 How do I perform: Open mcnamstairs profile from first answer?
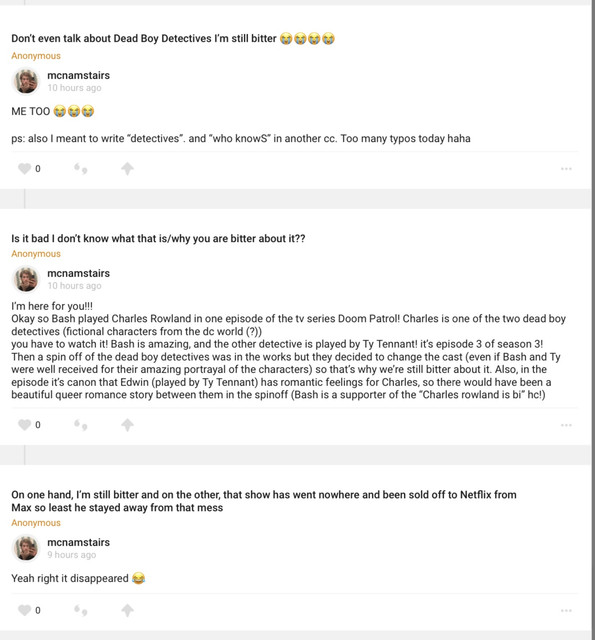(78, 75)
